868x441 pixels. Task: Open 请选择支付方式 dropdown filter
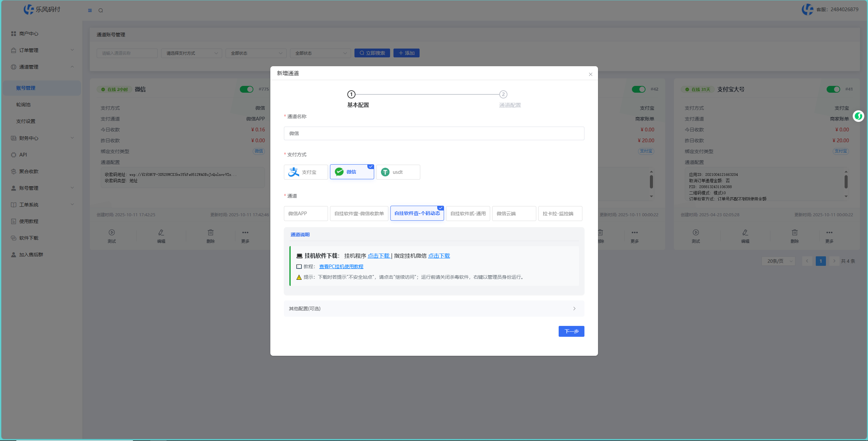pos(191,53)
